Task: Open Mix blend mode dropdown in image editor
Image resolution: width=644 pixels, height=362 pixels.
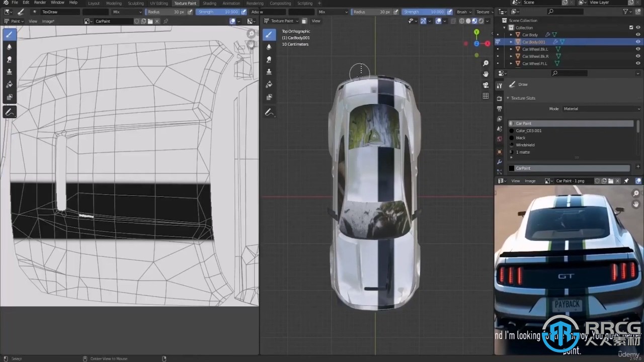Action: [128, 12]
